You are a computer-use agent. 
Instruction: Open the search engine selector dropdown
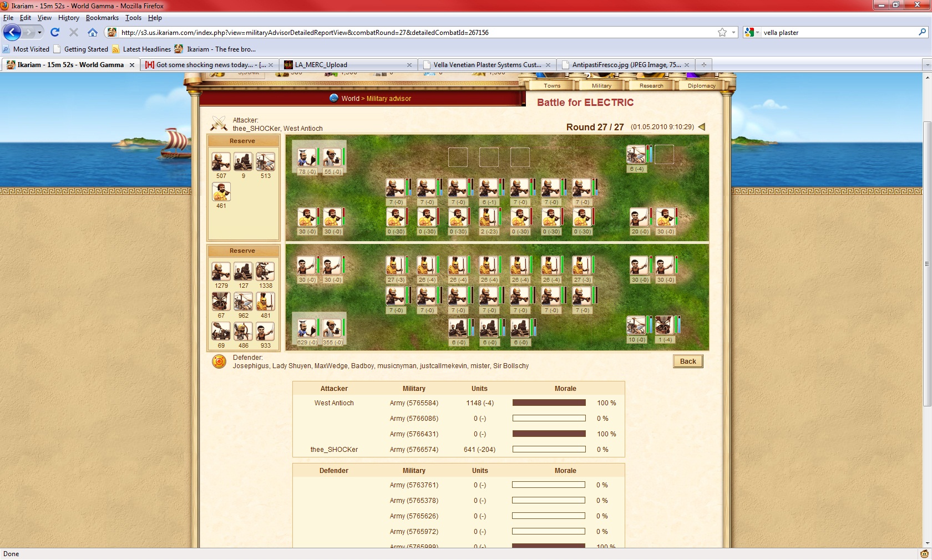752,32
